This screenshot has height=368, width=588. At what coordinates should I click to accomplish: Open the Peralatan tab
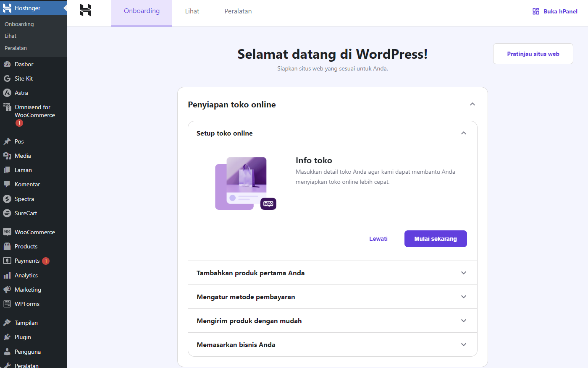(238, 11)
